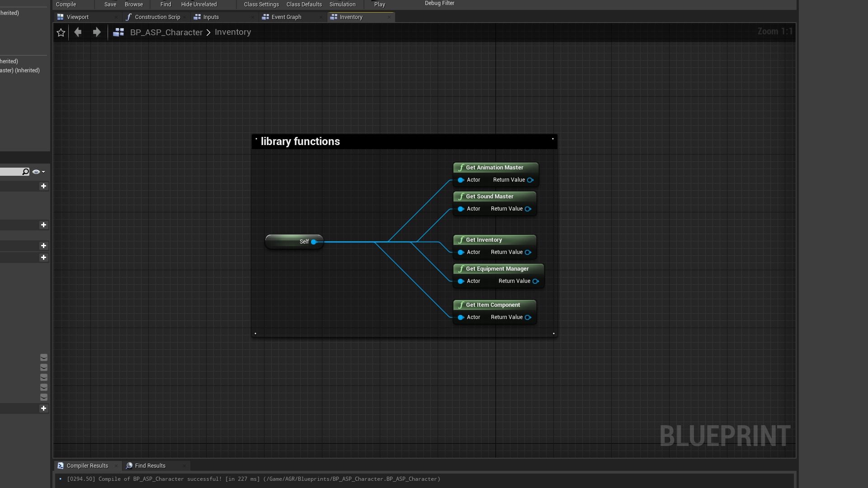Open the Find Results tab
Viewport: 868px width, 488px height.
pyautogui.click(x=150, y=466)
